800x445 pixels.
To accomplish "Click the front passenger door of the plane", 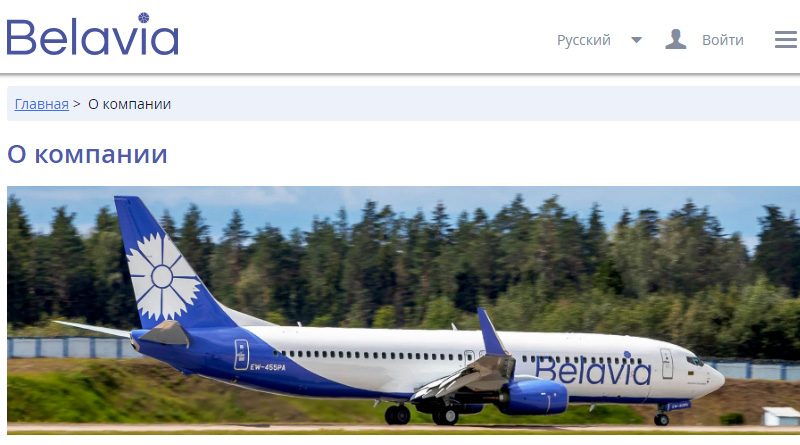I will (x=666, y=363).
